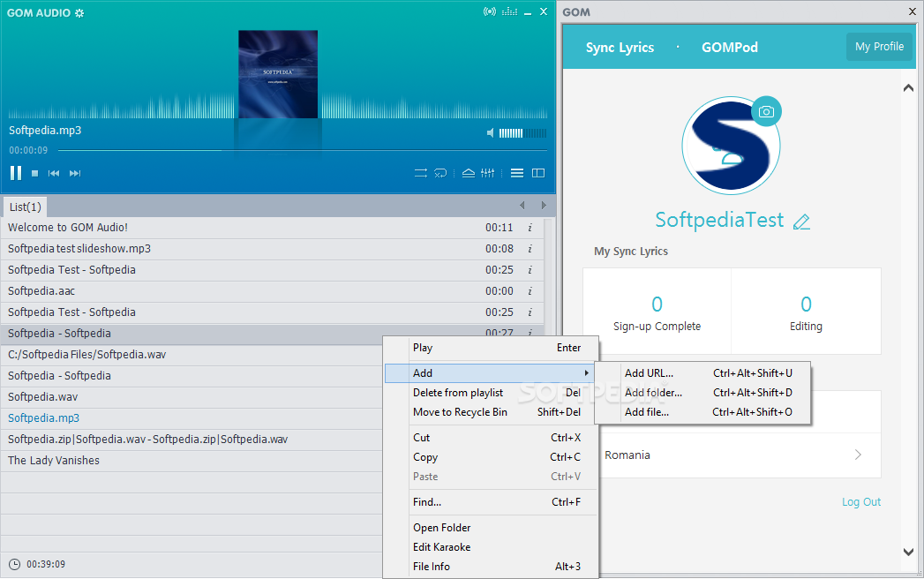This screenshot has width=924, height=579.
Task: Skip to previous track
Action: (x=54, y=173)
